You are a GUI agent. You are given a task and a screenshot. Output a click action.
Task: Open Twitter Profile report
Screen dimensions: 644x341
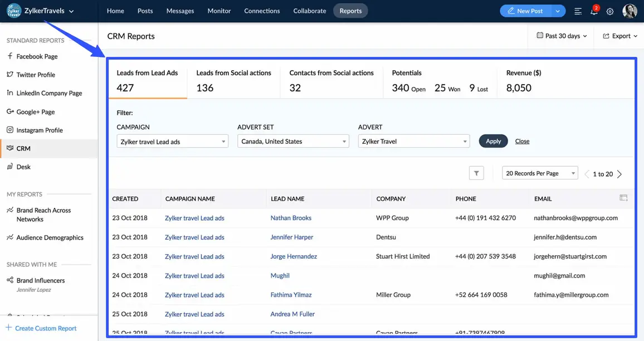coord(36,75)
